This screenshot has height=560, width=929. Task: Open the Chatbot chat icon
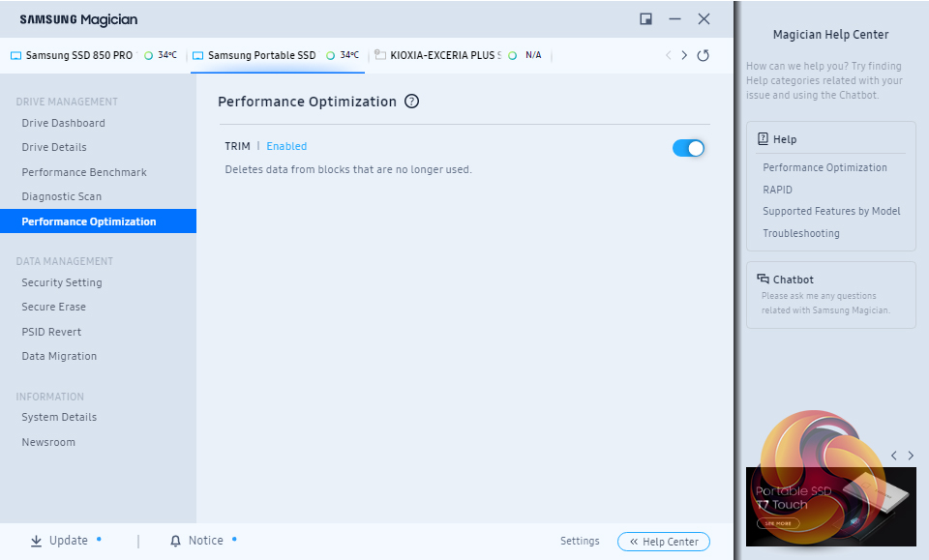pos(764,279)
